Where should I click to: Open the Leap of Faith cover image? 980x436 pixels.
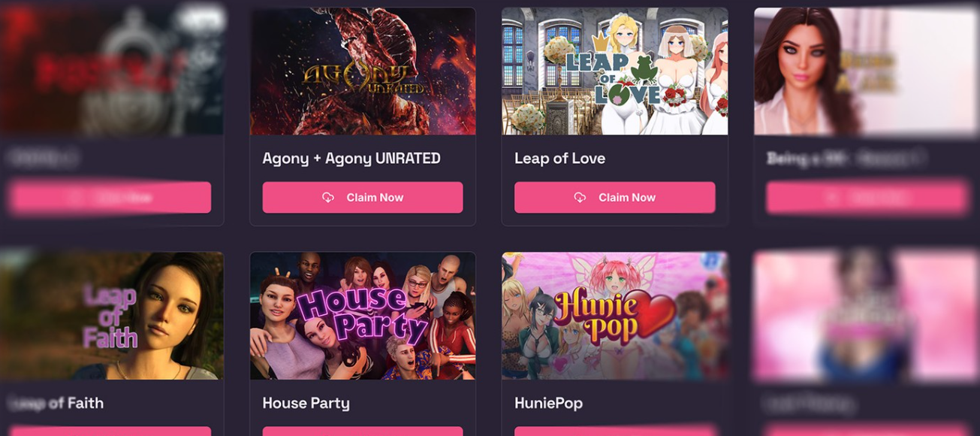coord(111,316)
